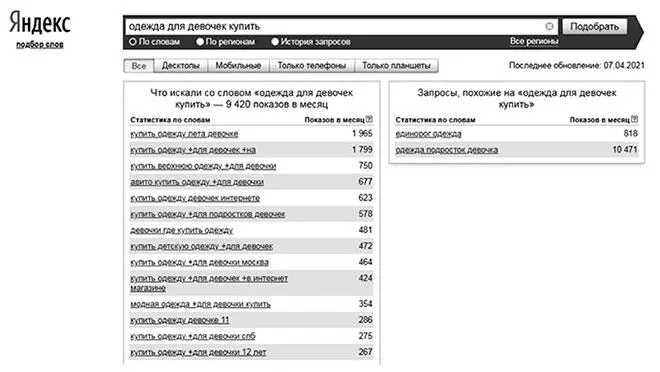Open the Все регионы region selector
Image resolution: width=660 pixels, height=372 pixels.
534,41
